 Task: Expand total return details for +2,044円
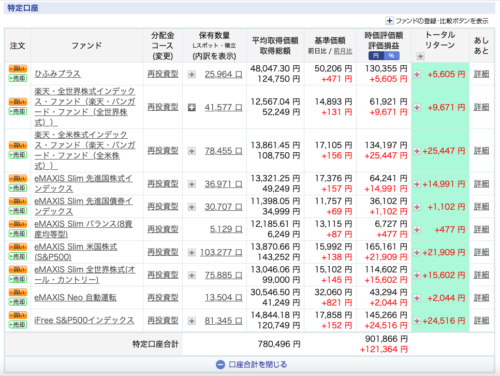[x=417, y=298]
